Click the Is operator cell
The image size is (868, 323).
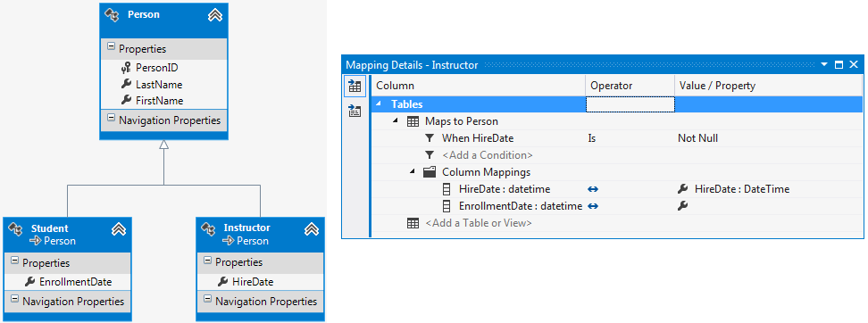pos(630,138)
